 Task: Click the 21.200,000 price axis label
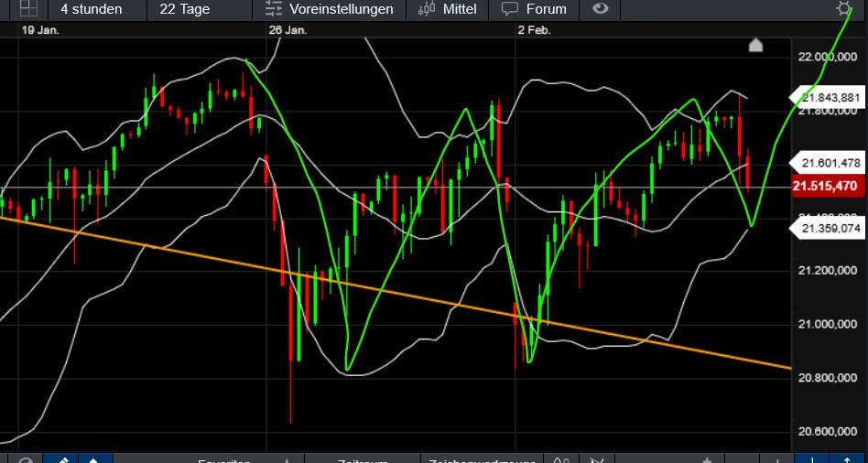[x=829, y=271]
